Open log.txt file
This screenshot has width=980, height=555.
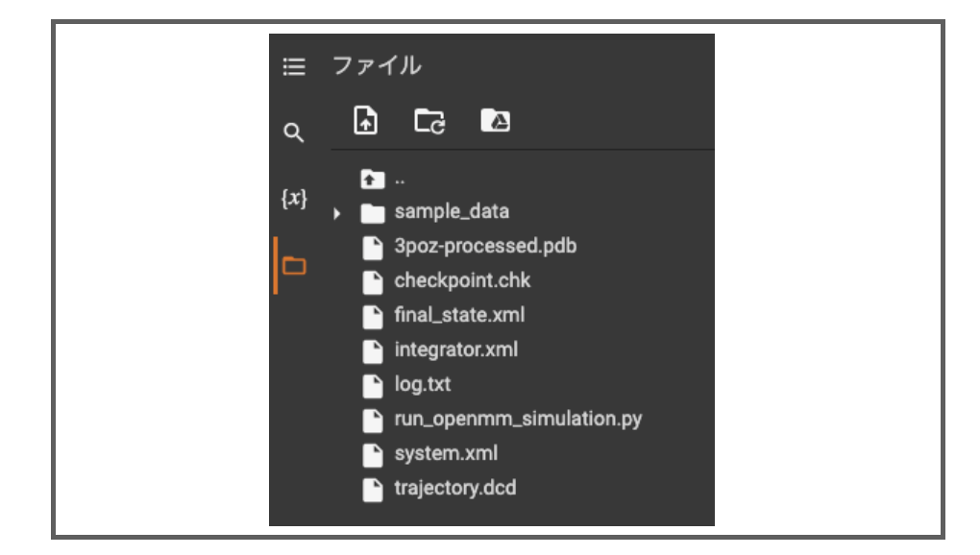tap(422, 385)
